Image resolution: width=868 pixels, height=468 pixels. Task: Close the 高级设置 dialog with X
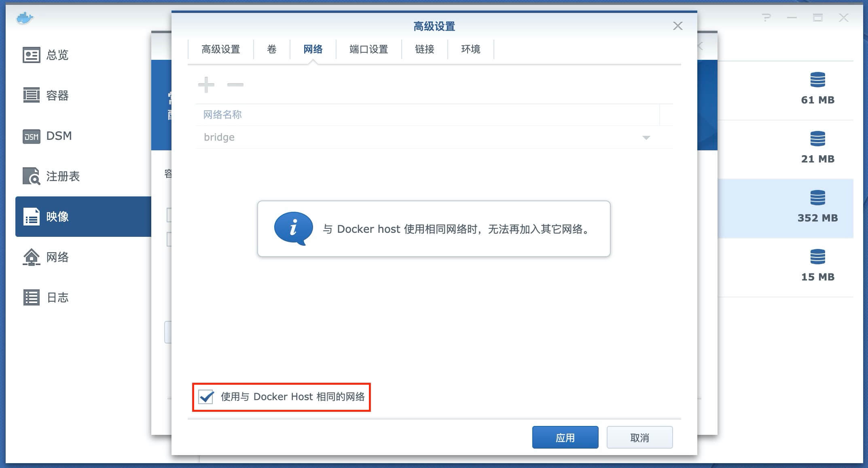[677, 26]
